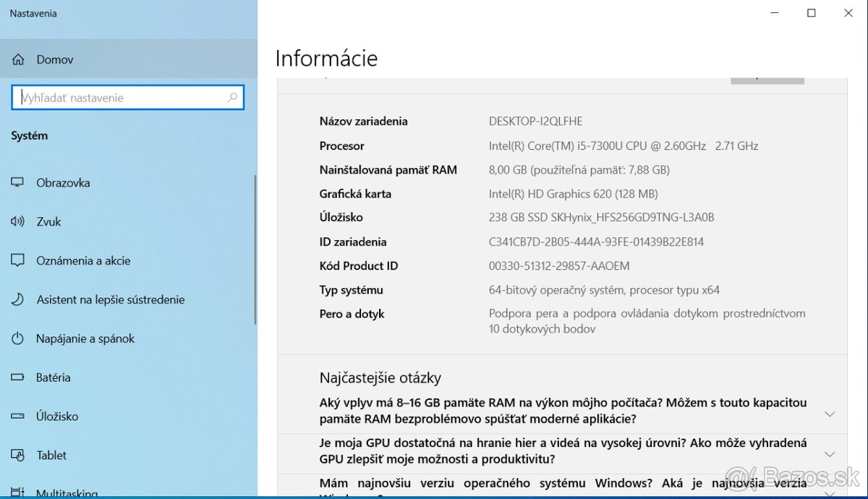Select the Batéria battery icon
Viewport: 868px width, 499px height.
coord(17,377)
